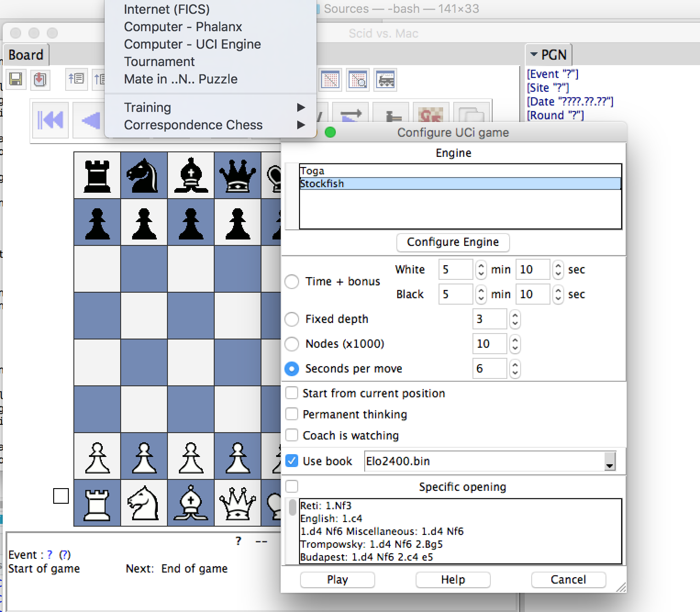Adjust the White minutes stepper arrows
Image resolution: width=700 pixels, height=612 pixels.
481,270
